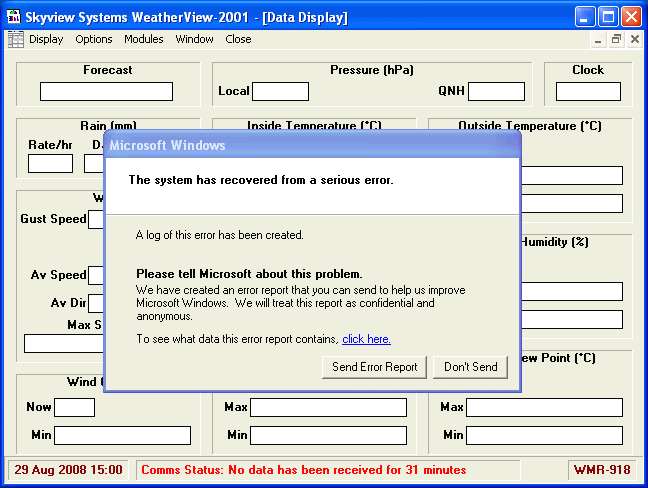This screenshot has height=488, width=648.
Task: Click the 'Pressure (hPa)' heading
Action: [372, 70]
